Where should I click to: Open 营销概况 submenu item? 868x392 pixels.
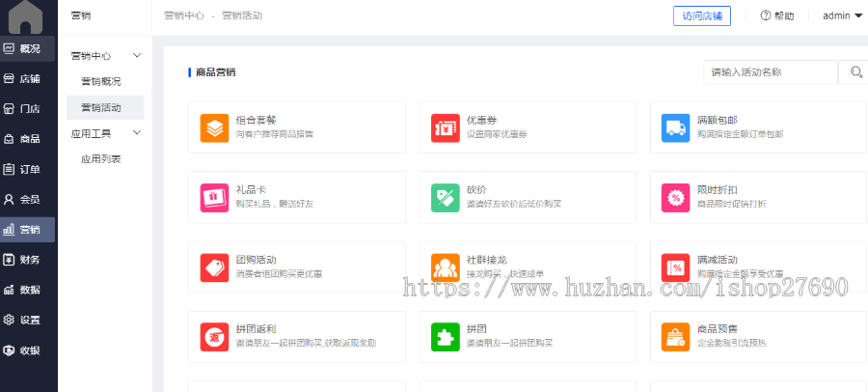(x=100, y=81)
